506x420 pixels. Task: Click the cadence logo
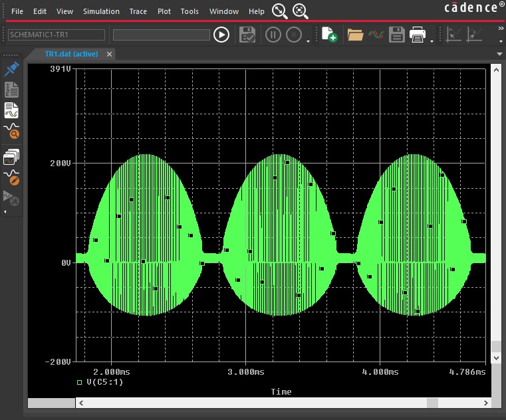473,7
